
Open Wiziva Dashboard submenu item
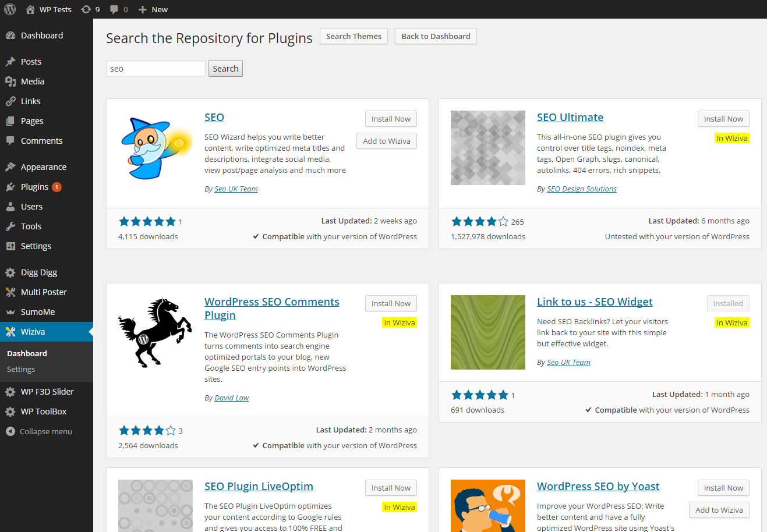[27, 353]
